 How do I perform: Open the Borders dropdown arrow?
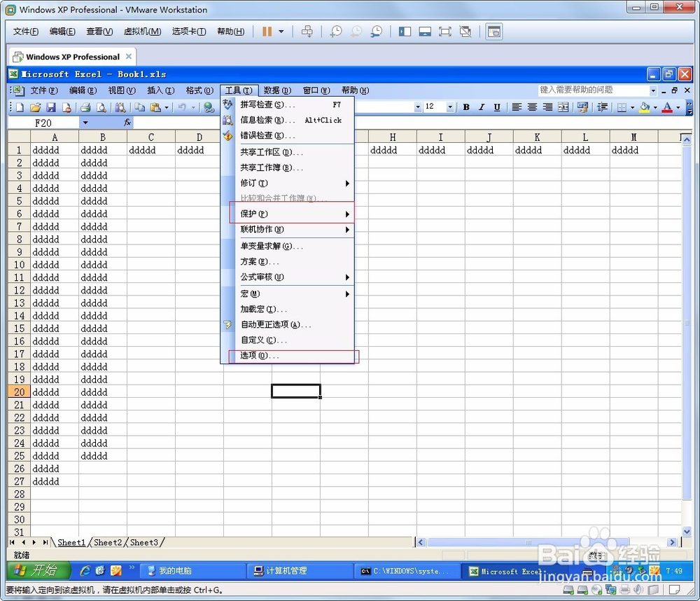pyautogui.click(x=632, y=107)
